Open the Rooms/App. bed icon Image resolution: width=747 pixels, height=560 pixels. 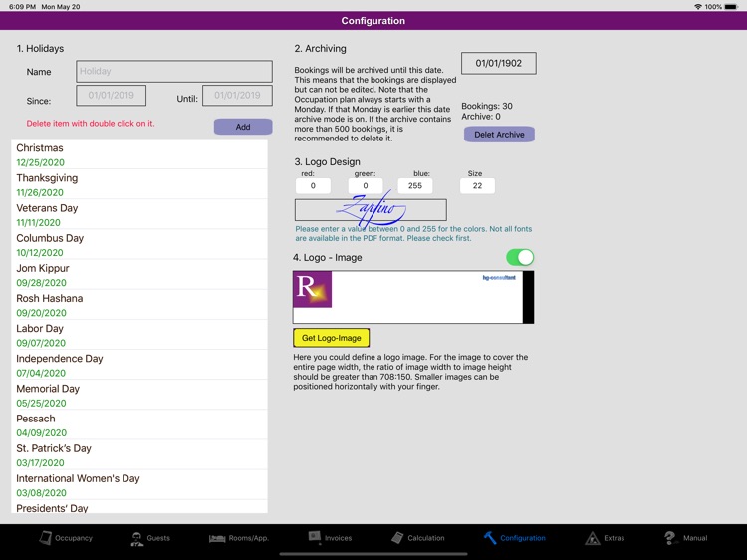217,538
